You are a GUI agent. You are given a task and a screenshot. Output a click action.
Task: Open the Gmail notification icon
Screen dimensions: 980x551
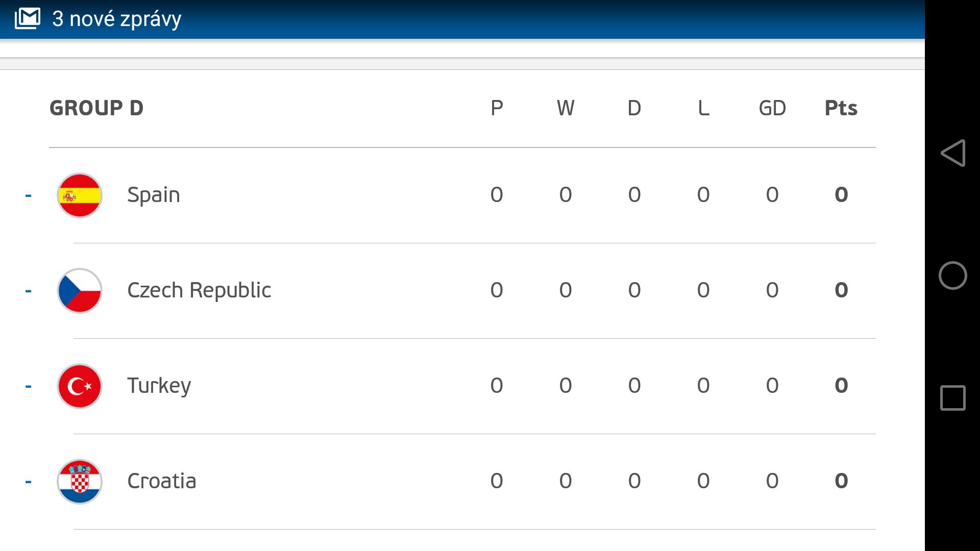pos(29,18)
